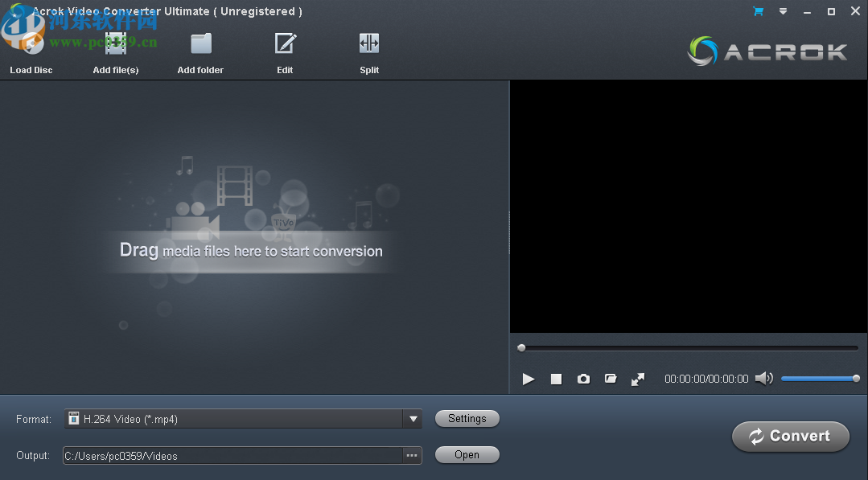Expand preview to fullscreen with arrows icon

point(638,379)
